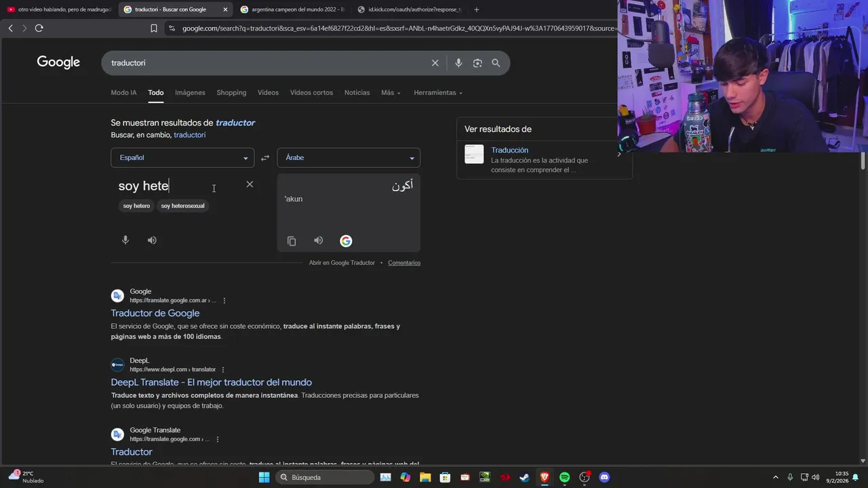Open a new browser tab

click(x=477, y=9)
